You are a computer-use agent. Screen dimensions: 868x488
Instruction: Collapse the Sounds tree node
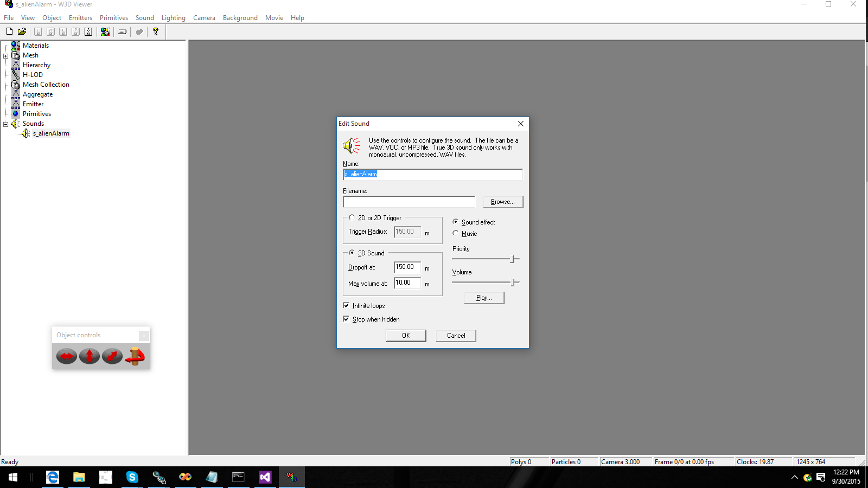click(6, 124)
